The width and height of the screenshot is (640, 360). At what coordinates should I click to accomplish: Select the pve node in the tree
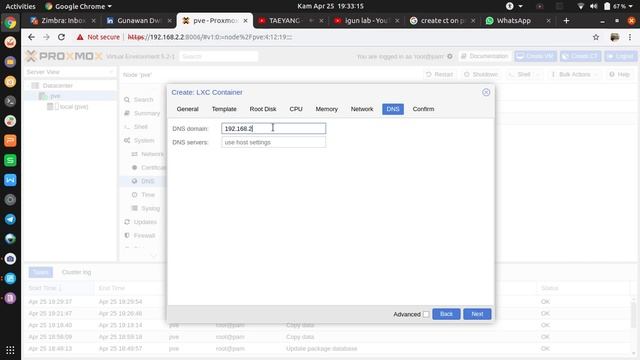(56, 96)
